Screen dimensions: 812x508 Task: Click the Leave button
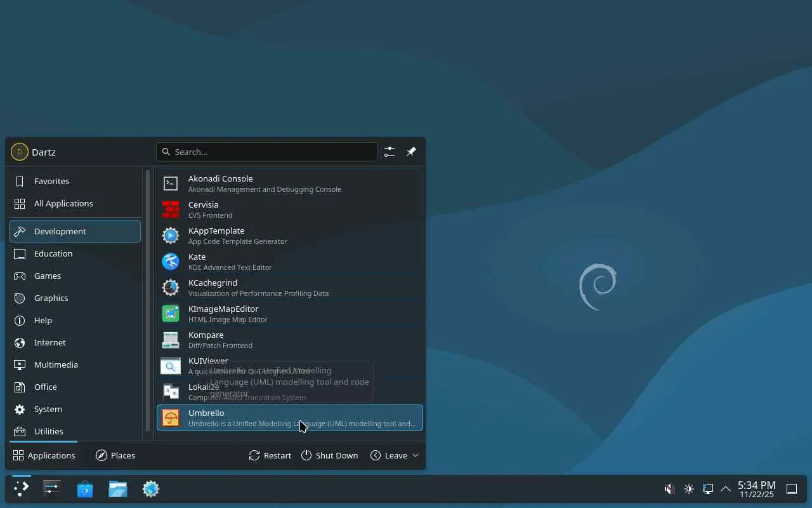(388, 455)
